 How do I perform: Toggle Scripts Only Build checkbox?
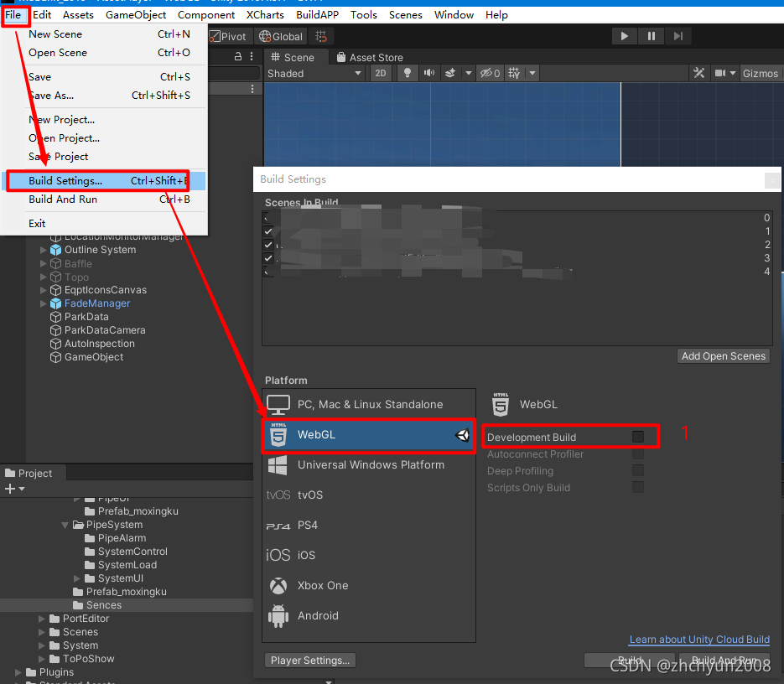click(638, 488)
